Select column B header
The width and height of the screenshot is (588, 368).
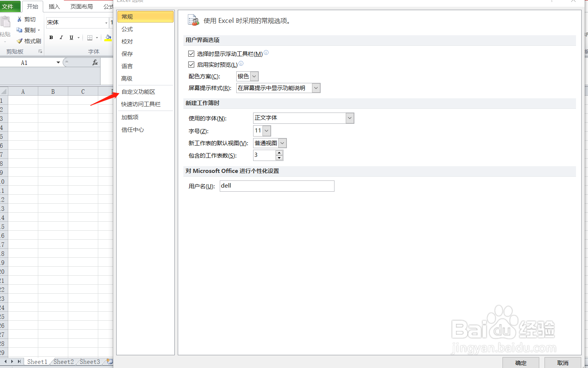[x=53, y=91]
